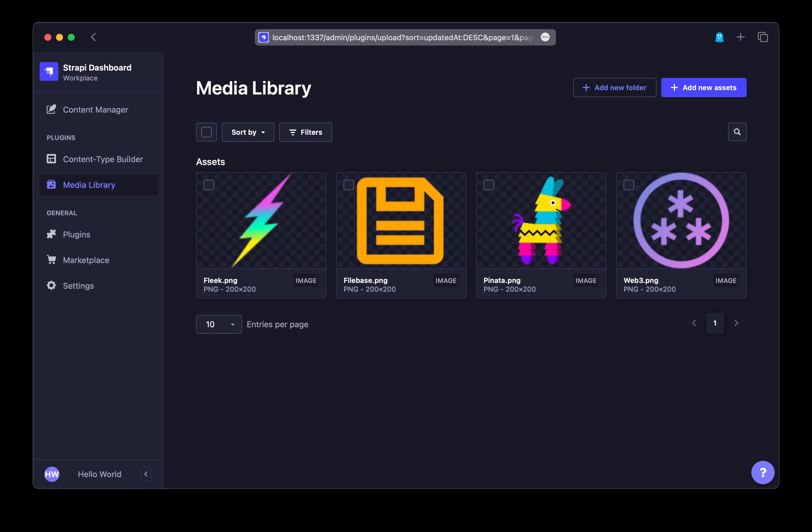Click the ghost extension icon in browser
The height and width of the screenshot is (532, 812).
[x=719, y=37]
